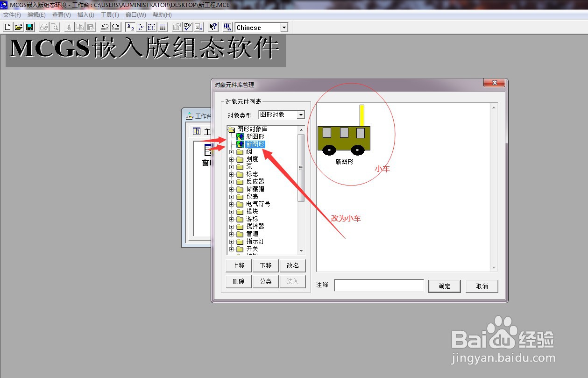Click the preview pane scroll-down arrow
This screenshot has width=588, height=378.
[x=494, y=268]
